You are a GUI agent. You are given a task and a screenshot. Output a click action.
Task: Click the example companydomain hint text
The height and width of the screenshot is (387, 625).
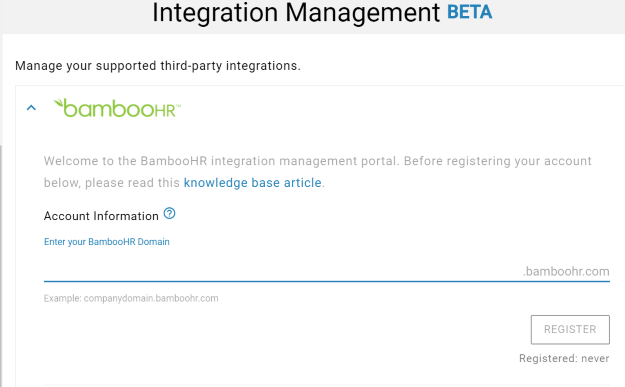(131, 299)
